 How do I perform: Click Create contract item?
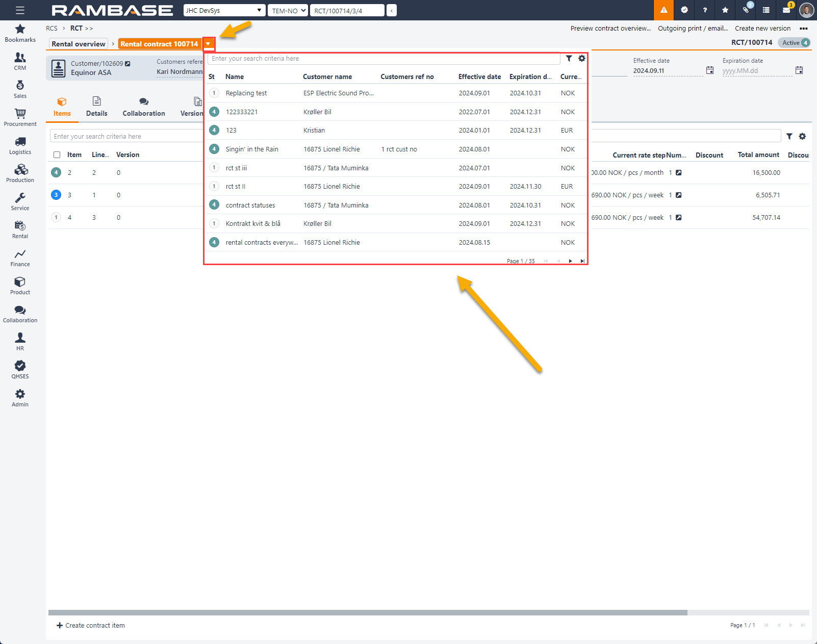pyautogui.click(x=91, y=626)
